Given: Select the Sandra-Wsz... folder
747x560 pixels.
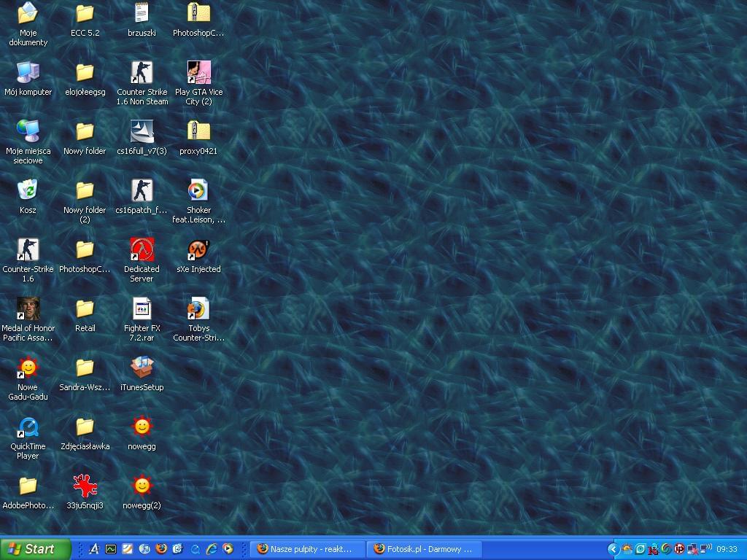Looking at the screenshot, I should (x=85, y=374).
